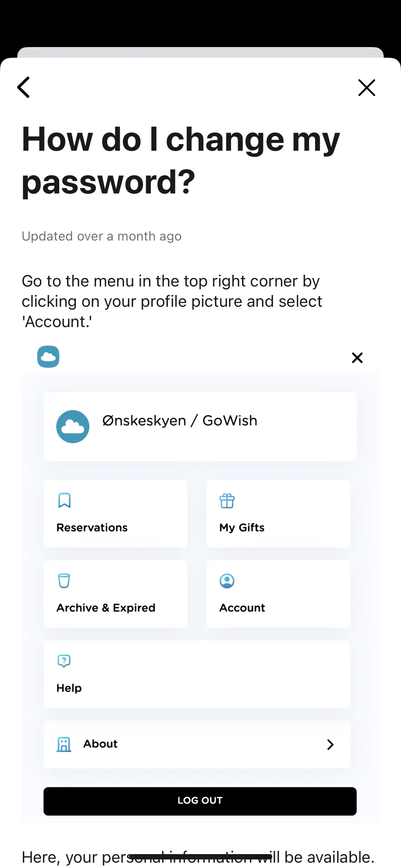Tap the My Gifts present icon
401x868 pixels.
click(227, 501)
